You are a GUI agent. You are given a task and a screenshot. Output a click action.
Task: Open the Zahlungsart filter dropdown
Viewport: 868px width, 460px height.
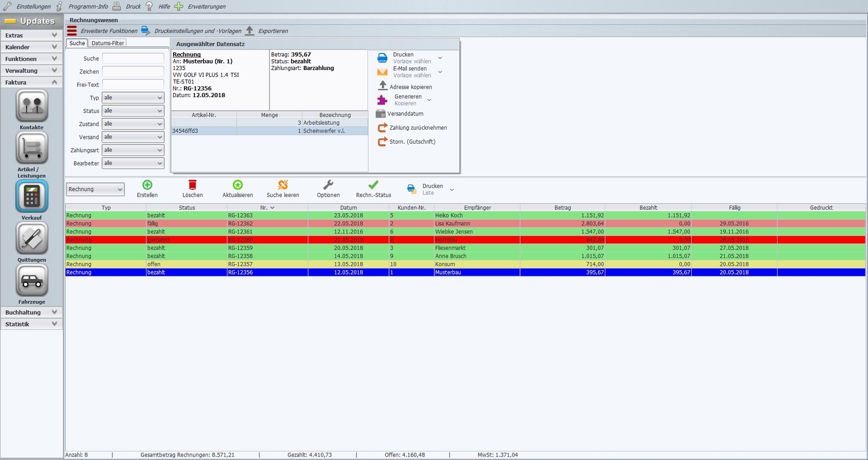pos(133,150)
